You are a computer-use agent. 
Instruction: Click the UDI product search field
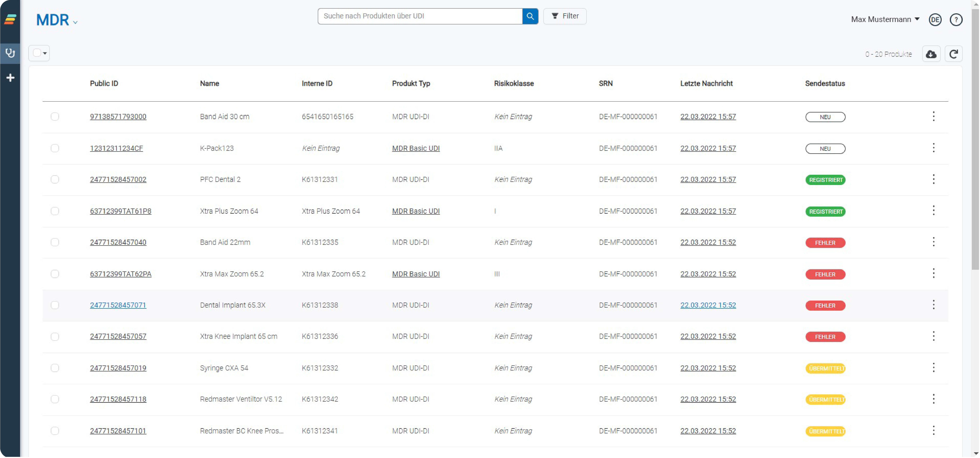point(420,16)
